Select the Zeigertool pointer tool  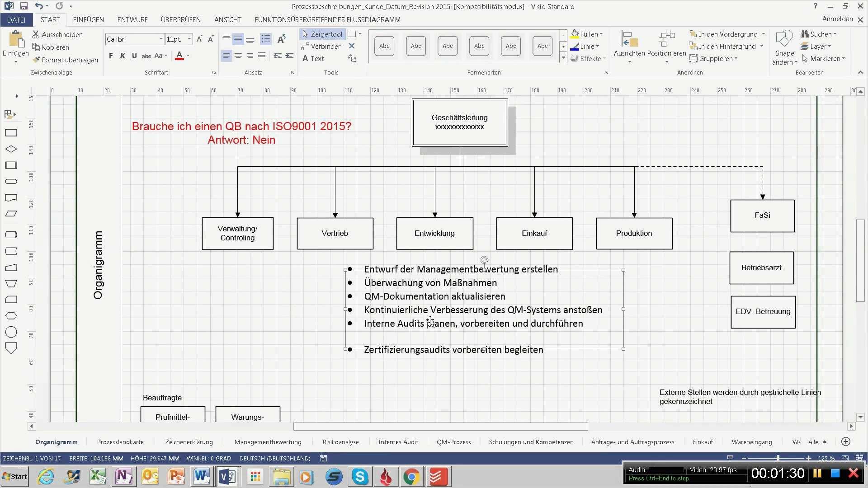pyautogui.click(x=322, y=34)
